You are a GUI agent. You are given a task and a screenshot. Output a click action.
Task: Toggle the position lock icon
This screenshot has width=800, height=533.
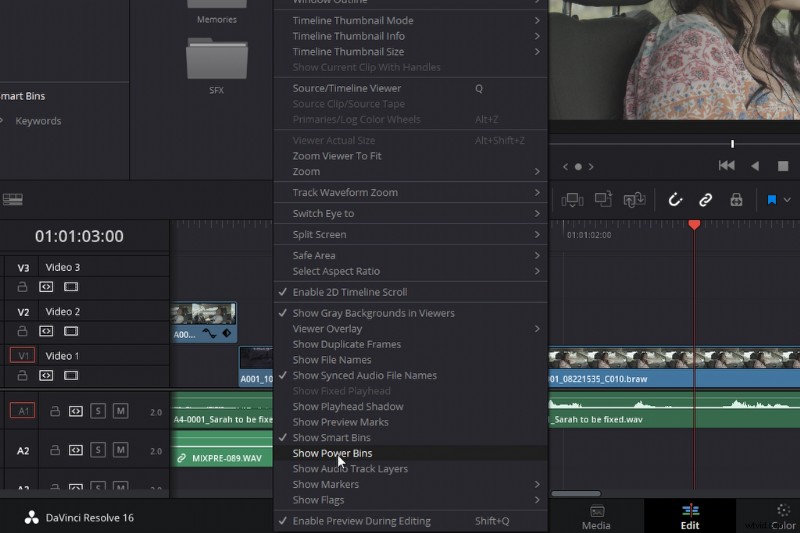pos(736,199)
